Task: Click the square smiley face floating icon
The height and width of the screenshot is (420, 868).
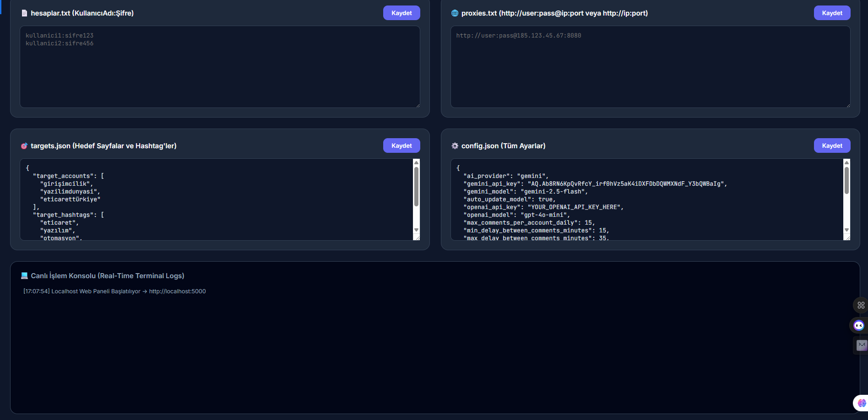Action: tap(862, 345)
